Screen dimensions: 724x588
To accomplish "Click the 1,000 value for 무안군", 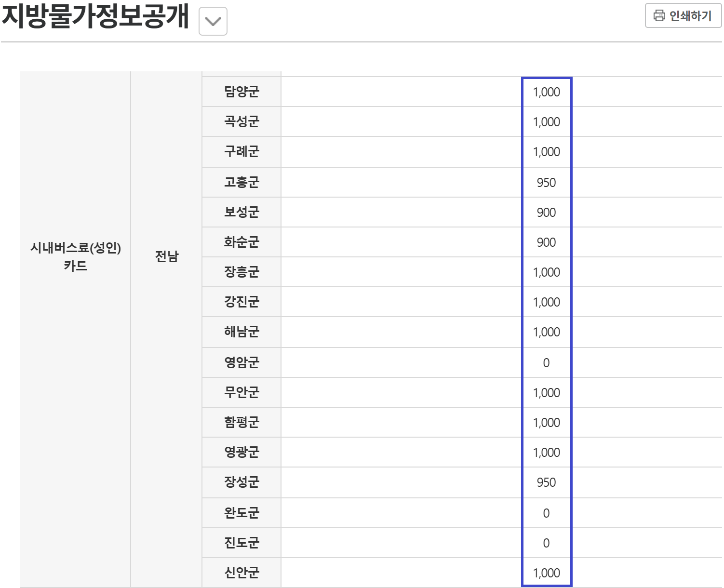I will 547,393.
